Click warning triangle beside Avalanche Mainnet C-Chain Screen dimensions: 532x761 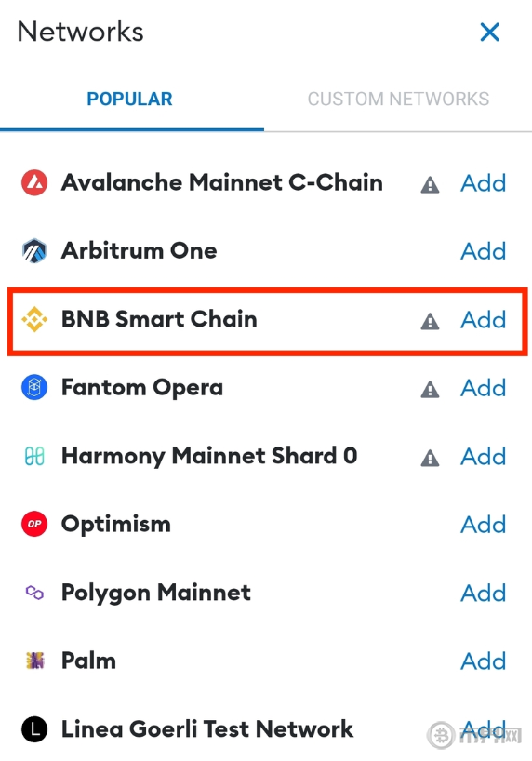(430, 184)
